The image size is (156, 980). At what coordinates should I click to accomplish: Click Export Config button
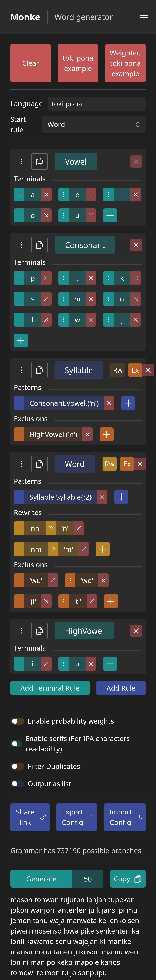77,817
